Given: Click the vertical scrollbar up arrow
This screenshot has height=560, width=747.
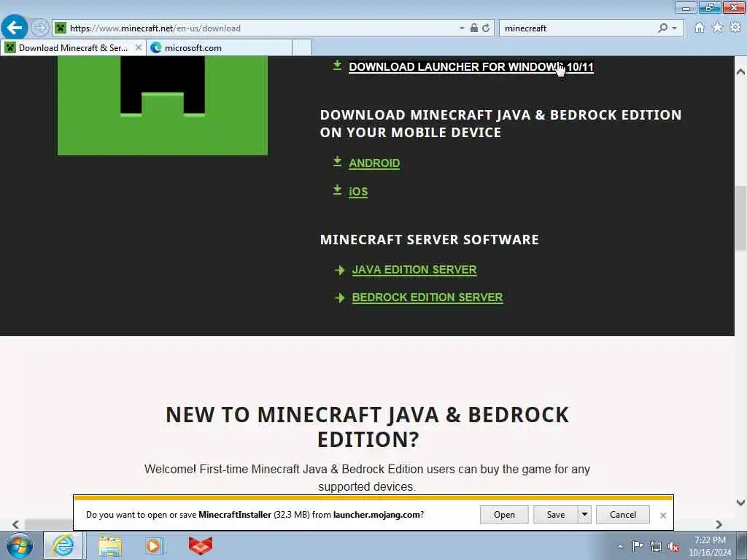Looking at the screenshot, I should [x=740, y=72].
